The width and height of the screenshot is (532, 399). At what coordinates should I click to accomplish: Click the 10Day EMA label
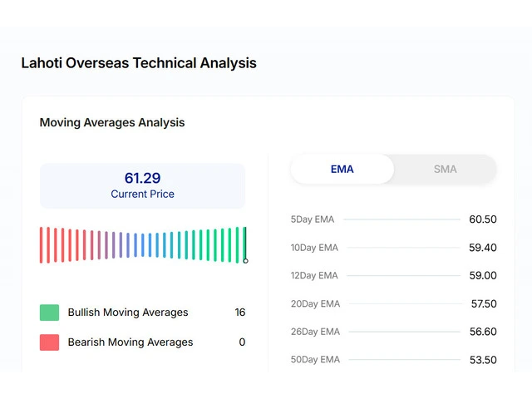[314, 248]
